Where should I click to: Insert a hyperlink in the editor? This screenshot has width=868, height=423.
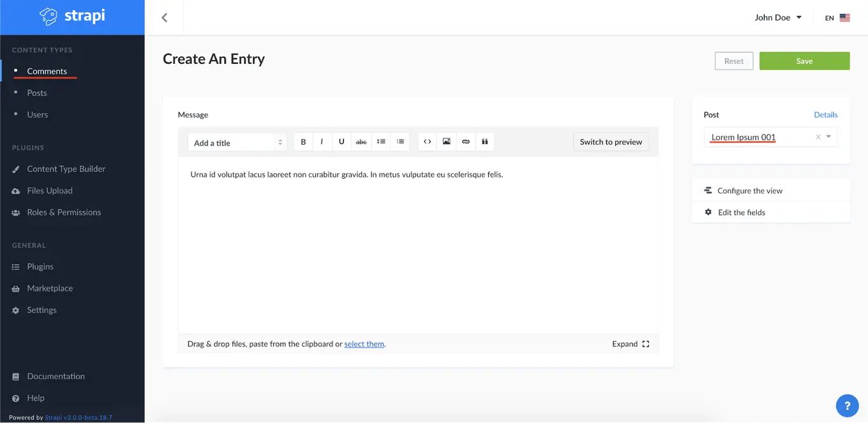(465, 141)
